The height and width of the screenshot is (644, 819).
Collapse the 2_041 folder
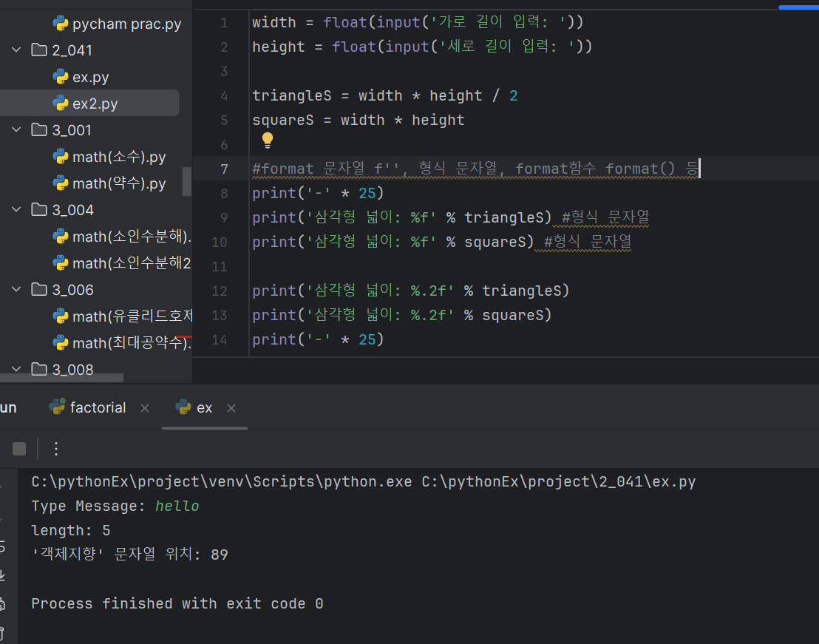click(x=17, y=50)
